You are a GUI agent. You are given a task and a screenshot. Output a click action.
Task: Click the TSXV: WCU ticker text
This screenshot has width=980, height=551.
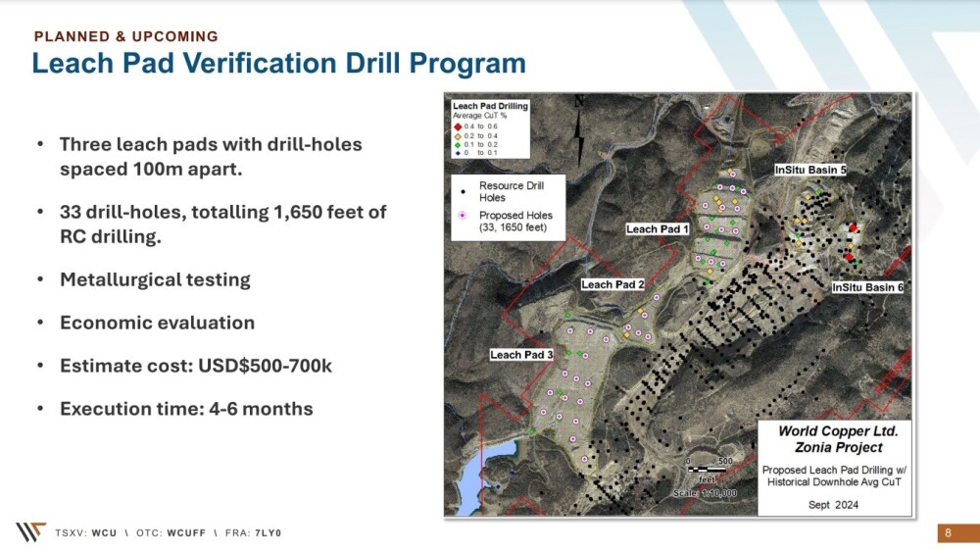(x=89, y=532)
